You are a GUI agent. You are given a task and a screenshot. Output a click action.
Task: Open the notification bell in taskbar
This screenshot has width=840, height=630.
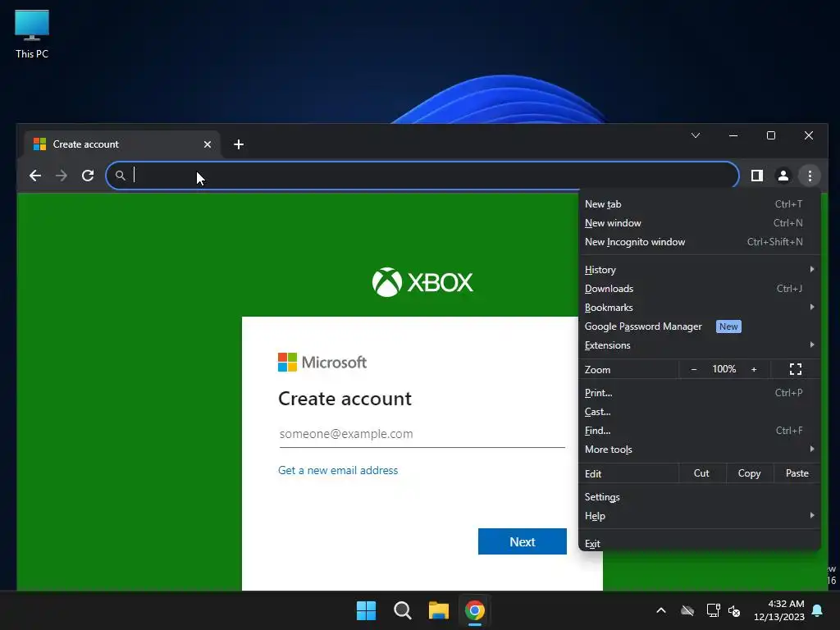coord(818,610)
